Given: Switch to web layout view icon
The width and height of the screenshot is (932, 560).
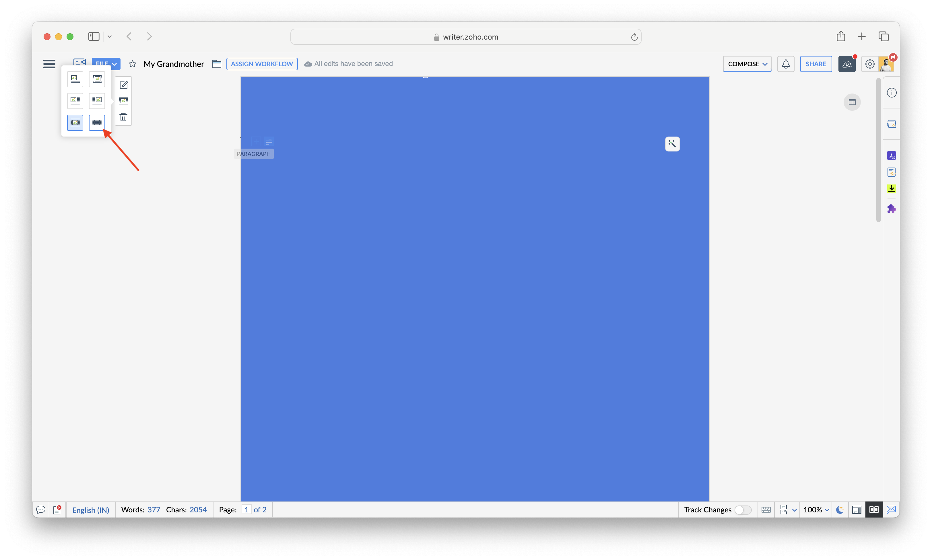Looking at the screenshot, I should coord(857,510).
